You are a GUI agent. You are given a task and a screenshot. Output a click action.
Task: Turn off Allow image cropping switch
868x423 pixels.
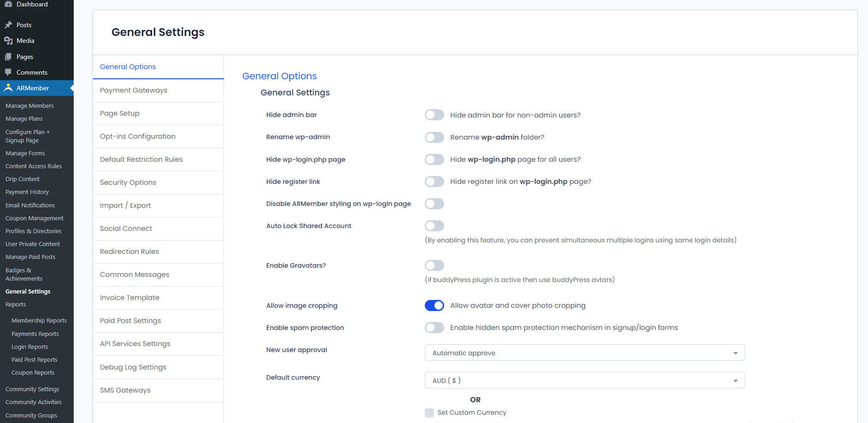click(x=434, y=305)
